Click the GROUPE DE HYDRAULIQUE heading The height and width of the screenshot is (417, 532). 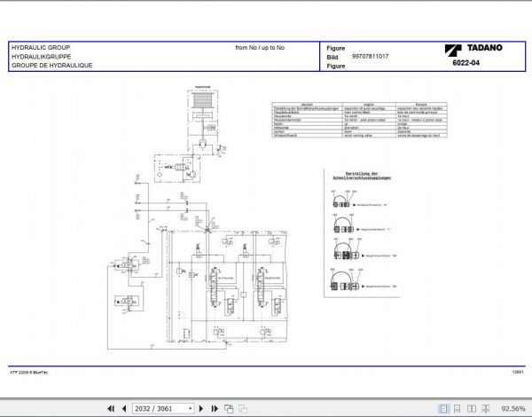pyautogui.click(x=52, y=66)
